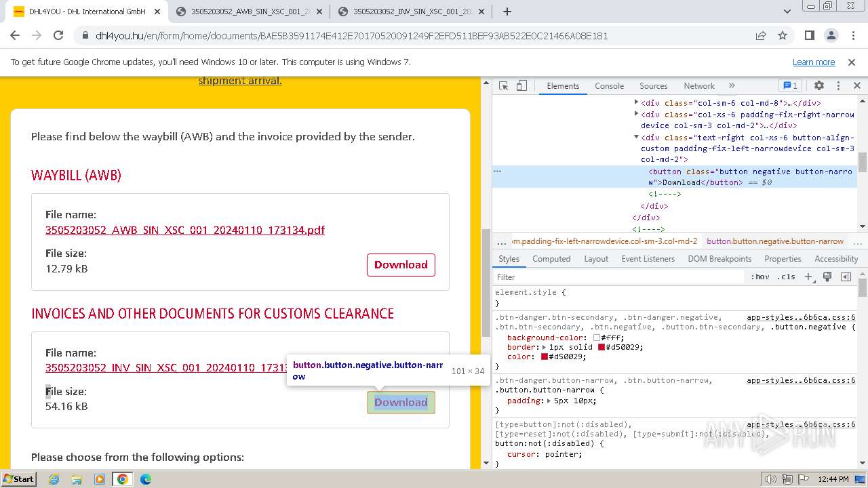This screenshot has height=488, width=868.
Task: Dismiss the Chrome update notification bar
Action: [852, 62]
